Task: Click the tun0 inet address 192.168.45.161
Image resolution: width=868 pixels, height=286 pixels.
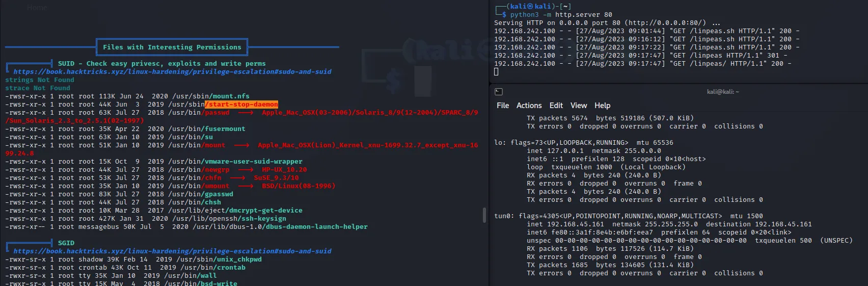Action: (x=575, y=224)
